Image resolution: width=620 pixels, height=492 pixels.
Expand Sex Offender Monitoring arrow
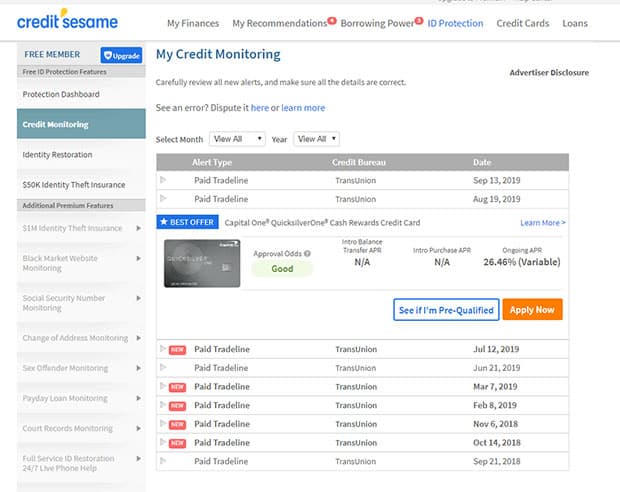pyautogui.click(x=138, y=368)
